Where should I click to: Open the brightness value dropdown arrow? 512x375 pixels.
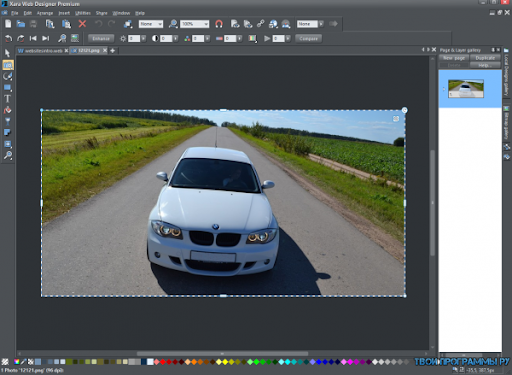pyautogui.click(x=143, y=39)
